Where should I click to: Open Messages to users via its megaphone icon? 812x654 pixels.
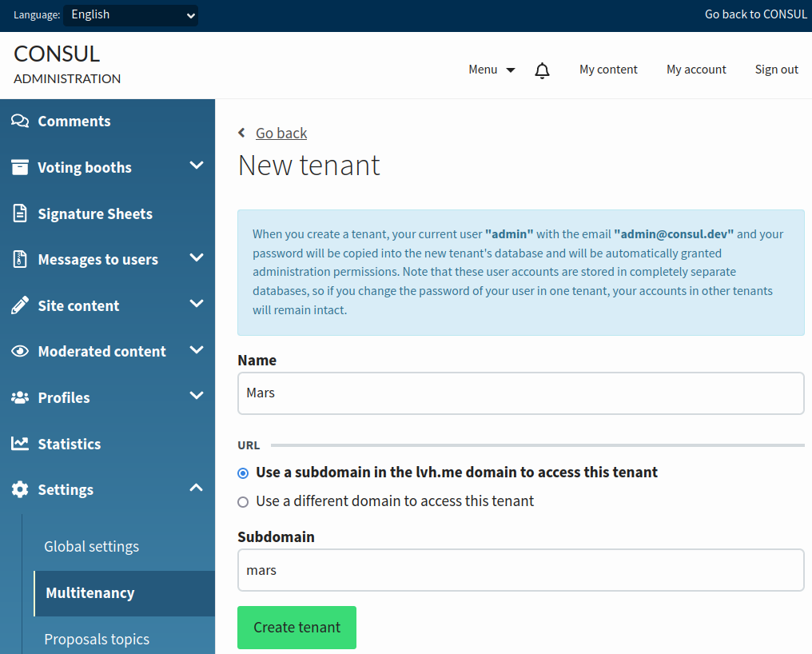pos(18,259)
